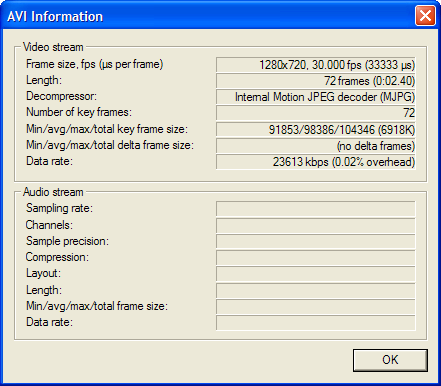Select the video Length value 72 frames (0:02.40)
The width and height of the screenshot is (441, 386).
point(316,81)
